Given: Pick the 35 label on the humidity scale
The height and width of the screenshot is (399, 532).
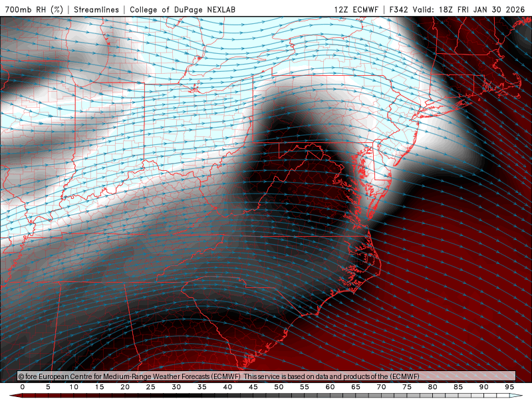Looking at the screenshot, I should (202, 387).
